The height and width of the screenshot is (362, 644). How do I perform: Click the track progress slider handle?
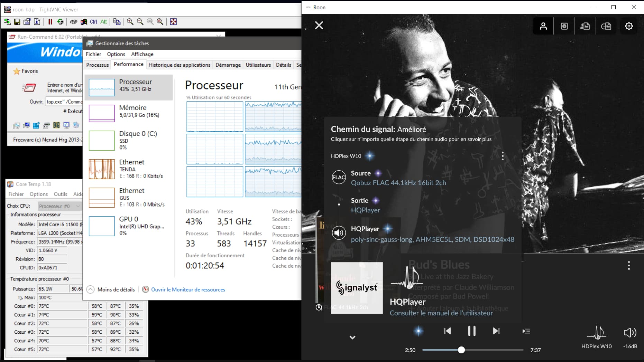coord(461,350)
